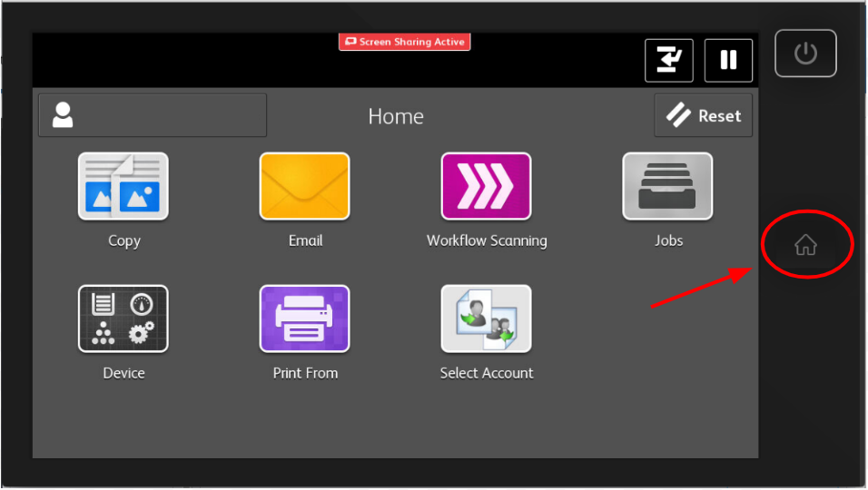The width and height of the screenshot is (868, 490).
Task: Pause the current job
Action: tap(728, 61)
